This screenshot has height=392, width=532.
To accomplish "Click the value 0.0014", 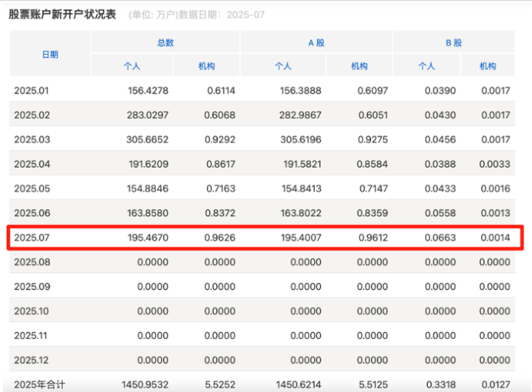I will point(495,238).
